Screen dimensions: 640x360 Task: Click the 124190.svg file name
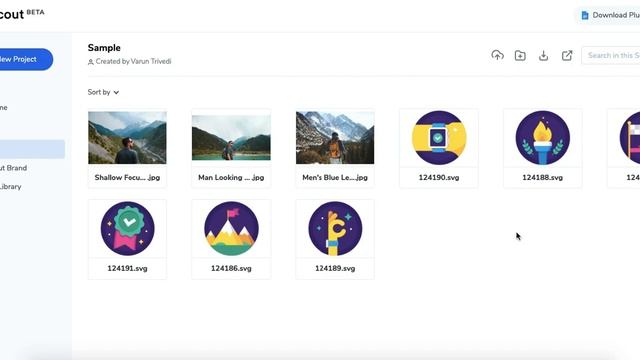point(439,178)
